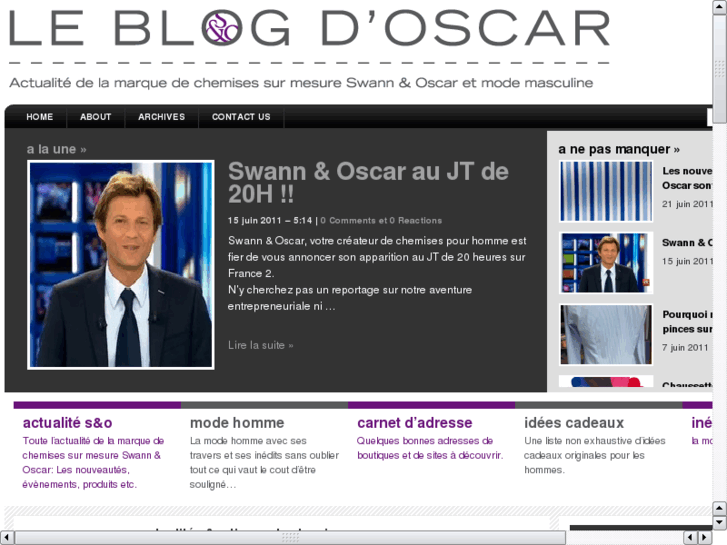727x545 pixels.
Task: Click the horizontal scroll right arrow at far right
Action: pyautogui.click(x=705, y=538)
